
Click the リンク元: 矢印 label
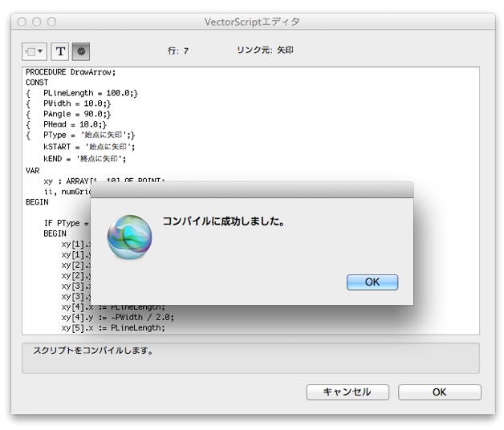265,50
